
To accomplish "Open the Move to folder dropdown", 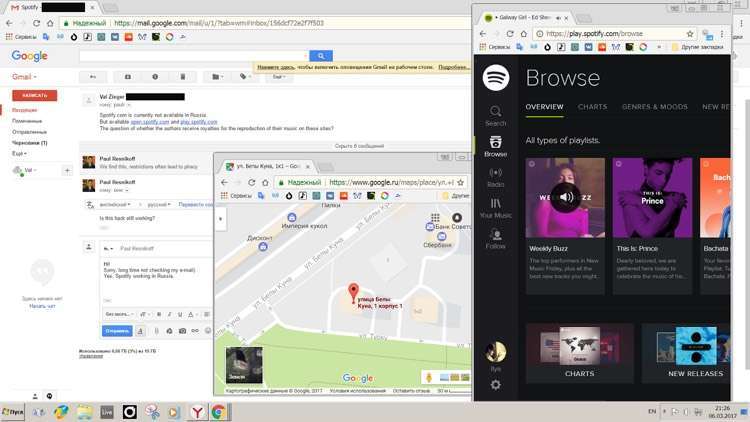I will 217,77.
